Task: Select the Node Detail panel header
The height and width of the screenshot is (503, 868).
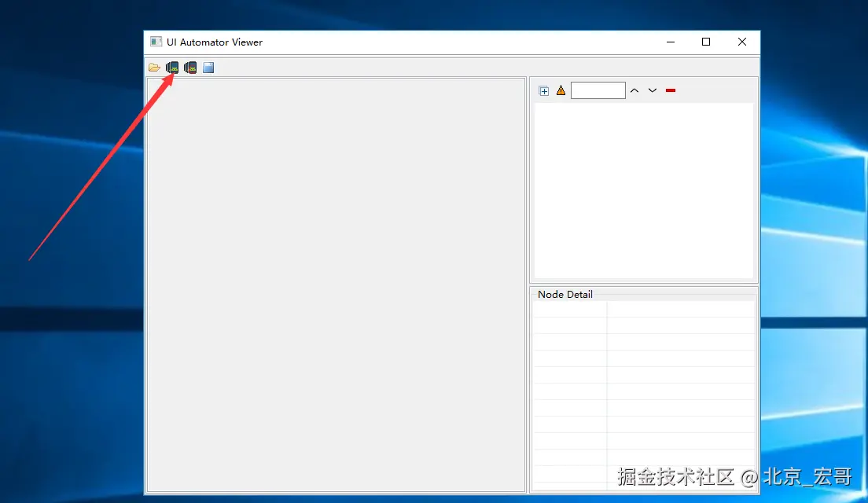Action: point(565,295)
